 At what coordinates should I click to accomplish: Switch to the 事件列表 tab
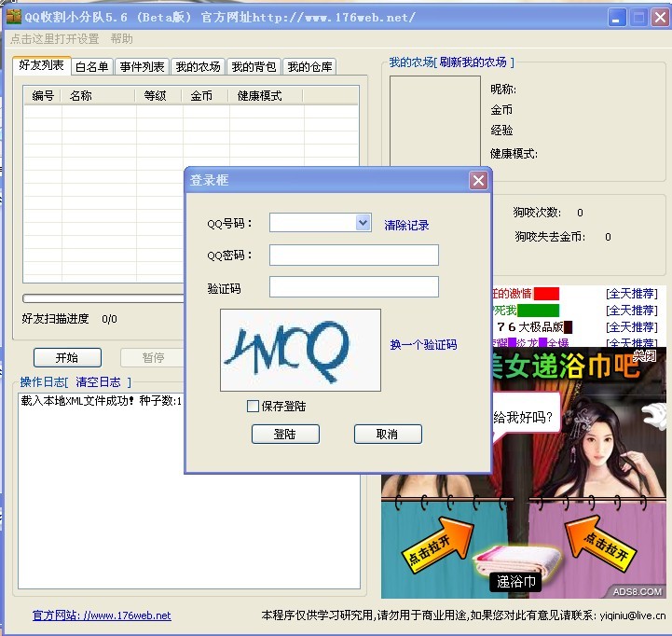click(142, 67)
